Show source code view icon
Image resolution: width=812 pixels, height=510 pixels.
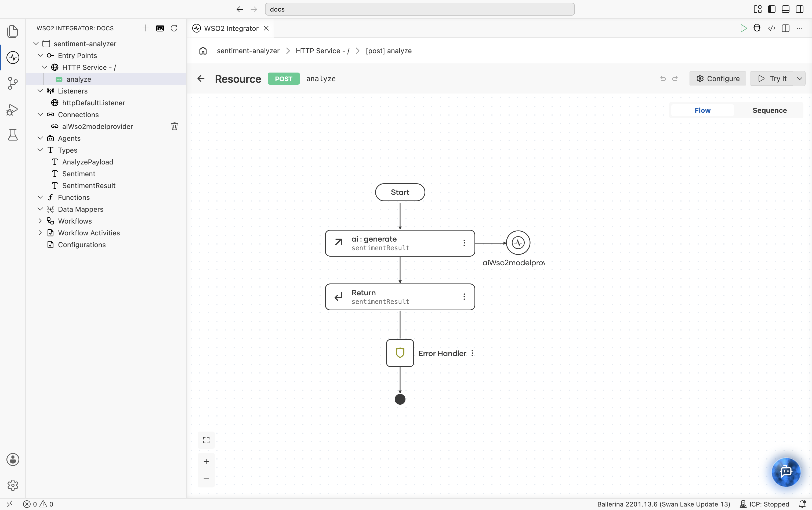pyautogui.click(x=771, y=28)
